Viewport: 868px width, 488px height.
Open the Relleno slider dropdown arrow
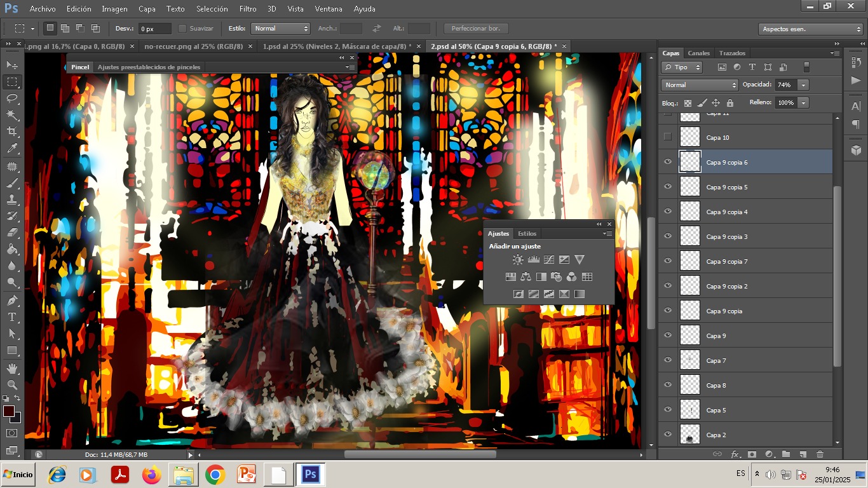coord(804,102)
